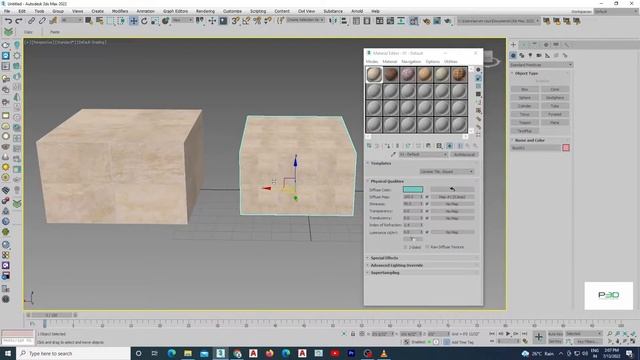
Task: Toggle Luminance map enable checkbox
Action: (x=427, y=232)
